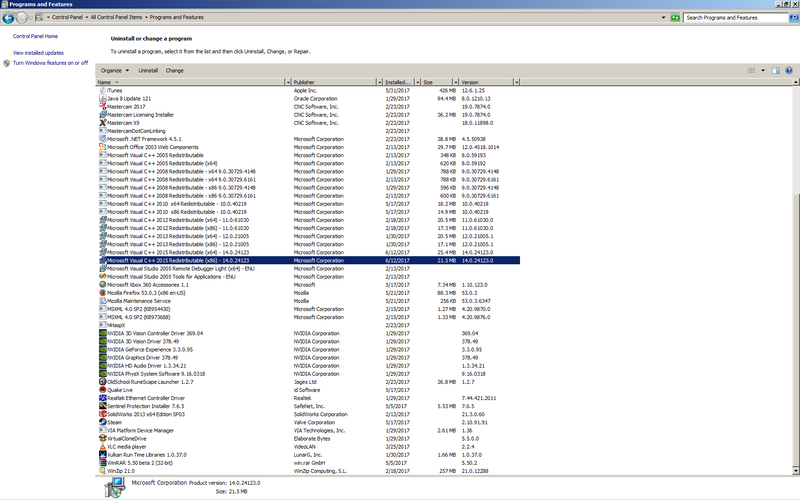The image size is (800, 500).
Task: Open Control Panel Home link
Action: click(35, 36)
